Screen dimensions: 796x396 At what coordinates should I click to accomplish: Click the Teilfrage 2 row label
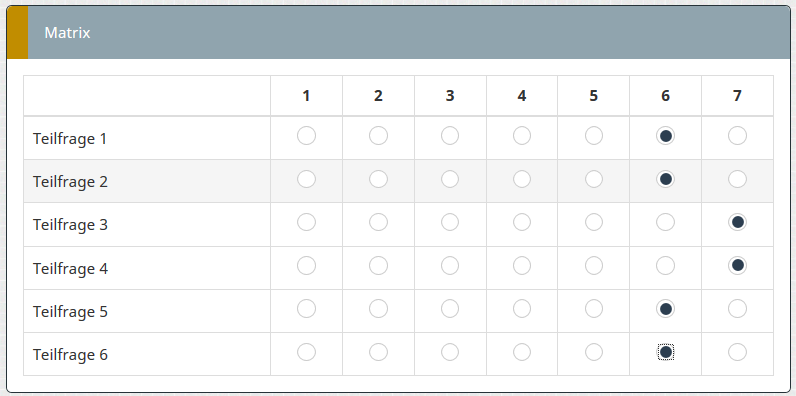(71, 182)
